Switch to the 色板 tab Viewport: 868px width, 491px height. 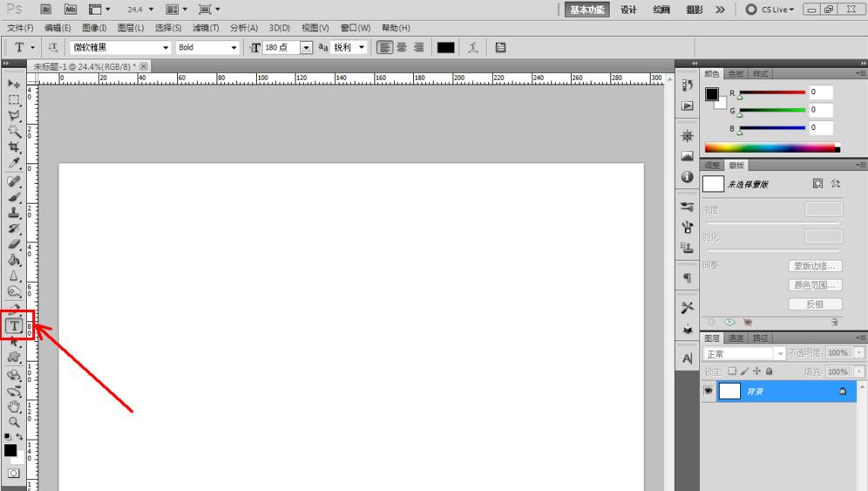pos(736,74)
